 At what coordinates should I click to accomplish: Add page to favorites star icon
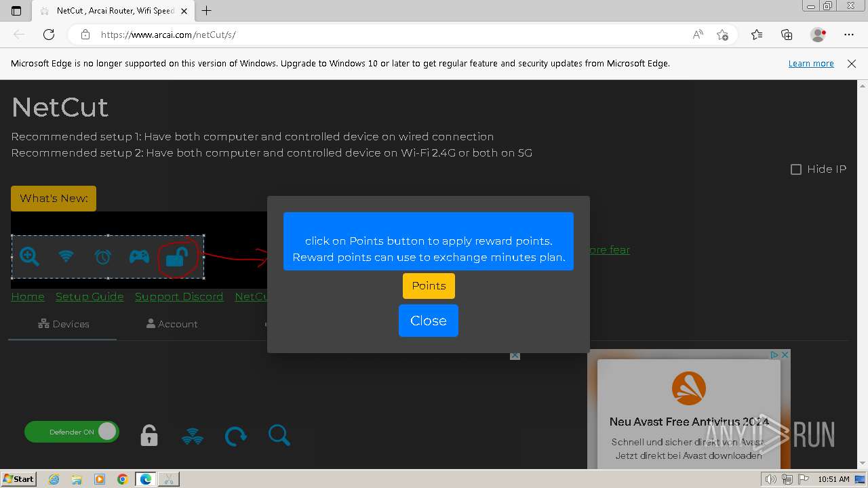723,35
